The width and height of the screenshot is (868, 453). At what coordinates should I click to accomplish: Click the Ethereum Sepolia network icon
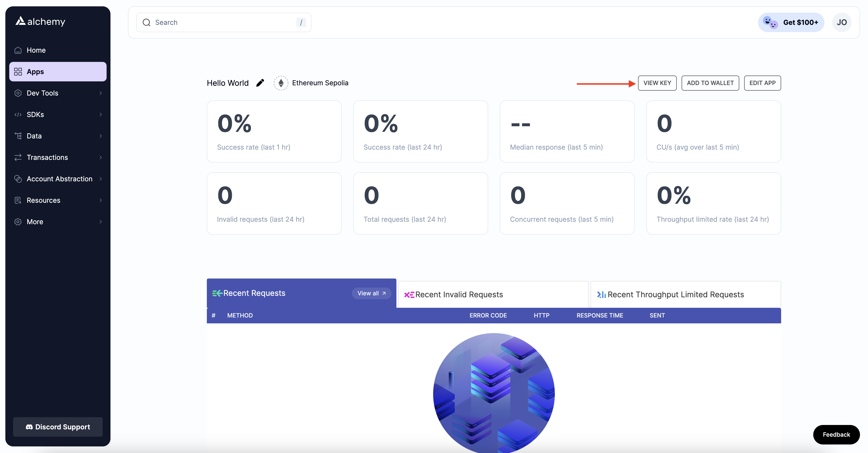(x=281, y=83)
